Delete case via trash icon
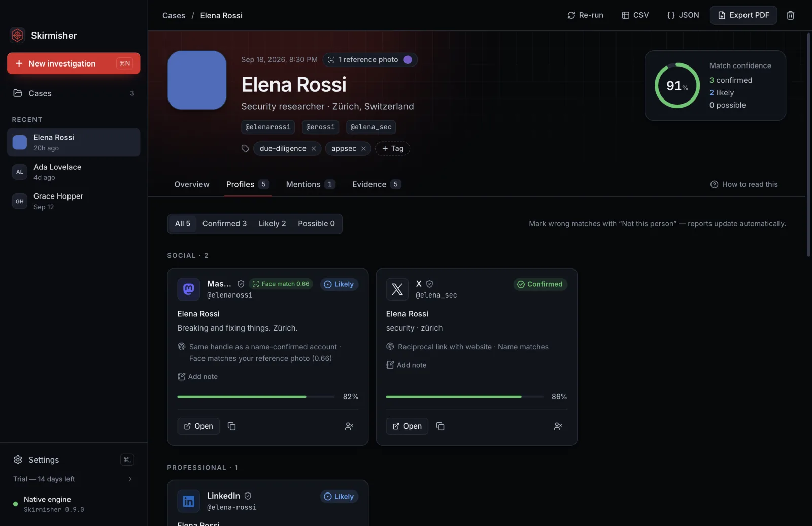This screenshot has width=812, height=526. pyautogui.click(x=790, y=15)
